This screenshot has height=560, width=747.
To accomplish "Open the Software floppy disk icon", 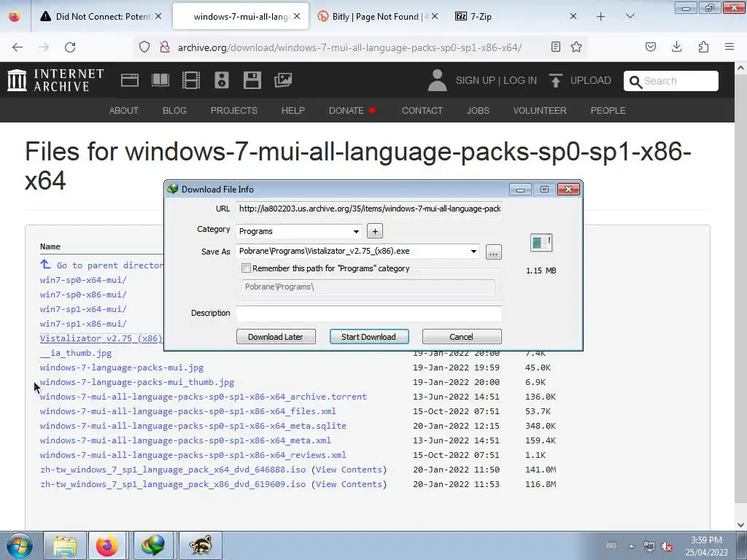I will (x=252, y=80).
